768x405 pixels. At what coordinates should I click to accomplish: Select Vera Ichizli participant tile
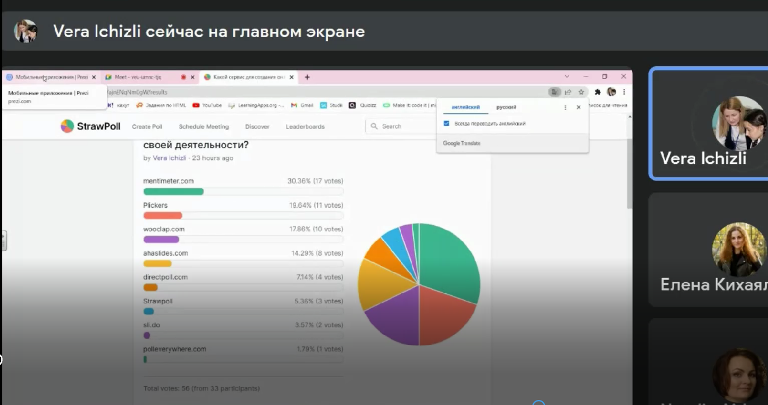[x=708, y=124]
